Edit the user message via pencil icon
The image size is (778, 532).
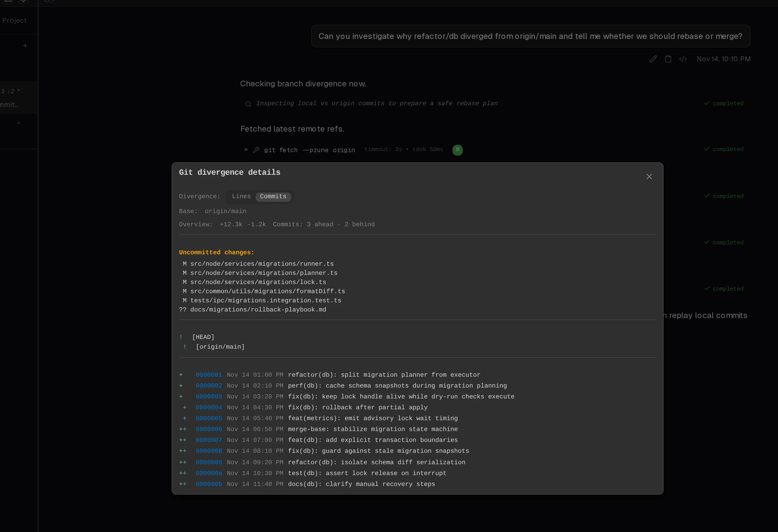(653, 59)
